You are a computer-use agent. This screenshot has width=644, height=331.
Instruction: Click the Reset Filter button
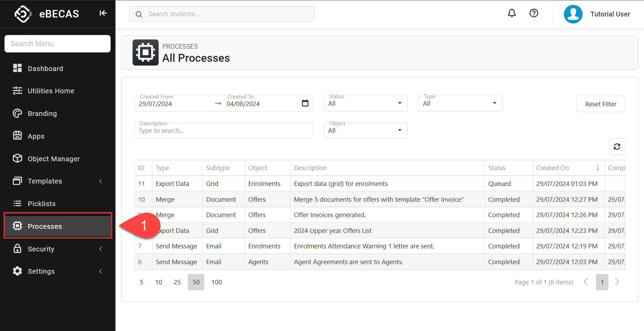(600, 104)
